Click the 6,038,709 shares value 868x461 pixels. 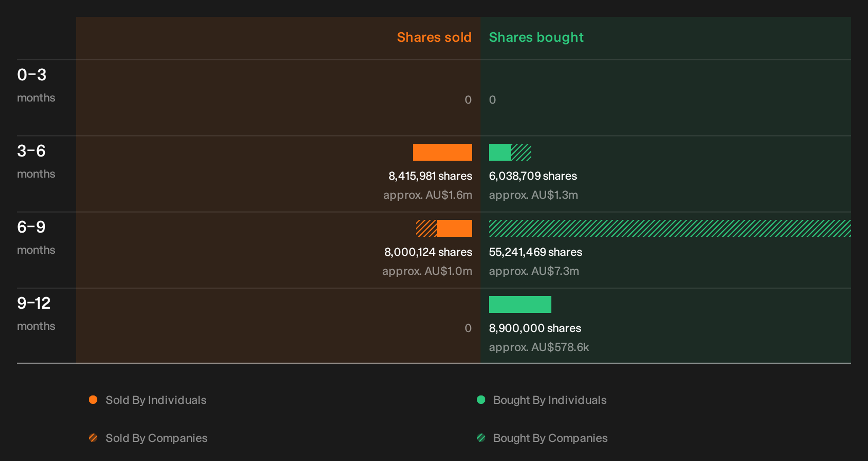tap(533, 176)
